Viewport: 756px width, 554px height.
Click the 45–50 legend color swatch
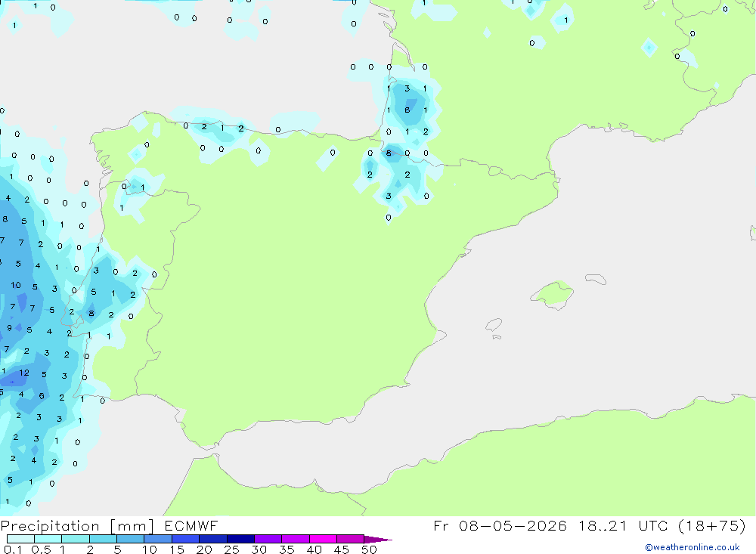350,539
